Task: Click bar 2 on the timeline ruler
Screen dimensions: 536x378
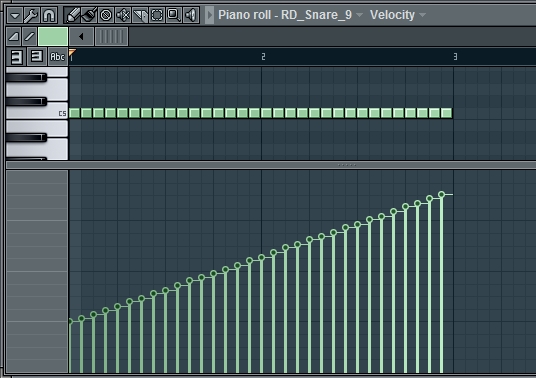Action: pos(263,56)
